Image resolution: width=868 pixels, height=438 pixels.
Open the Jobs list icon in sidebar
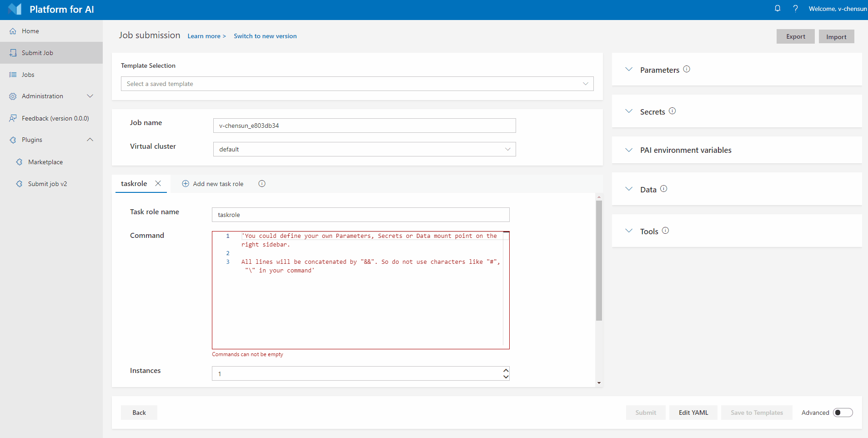(x=13, y=74)
